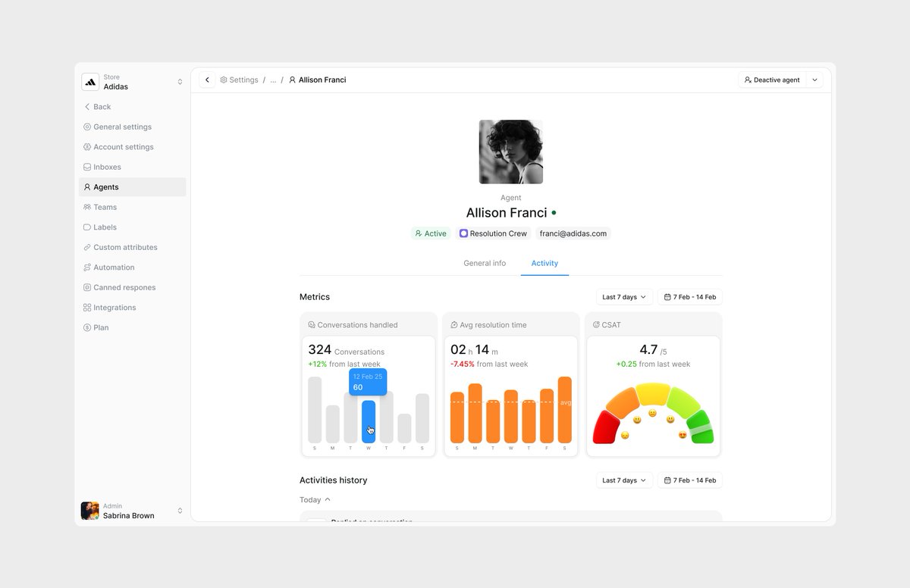Open Metrics Last 7 days dropdown
Image resolution: width=910 pixels, height=588 pixels.
pos(624,297)
